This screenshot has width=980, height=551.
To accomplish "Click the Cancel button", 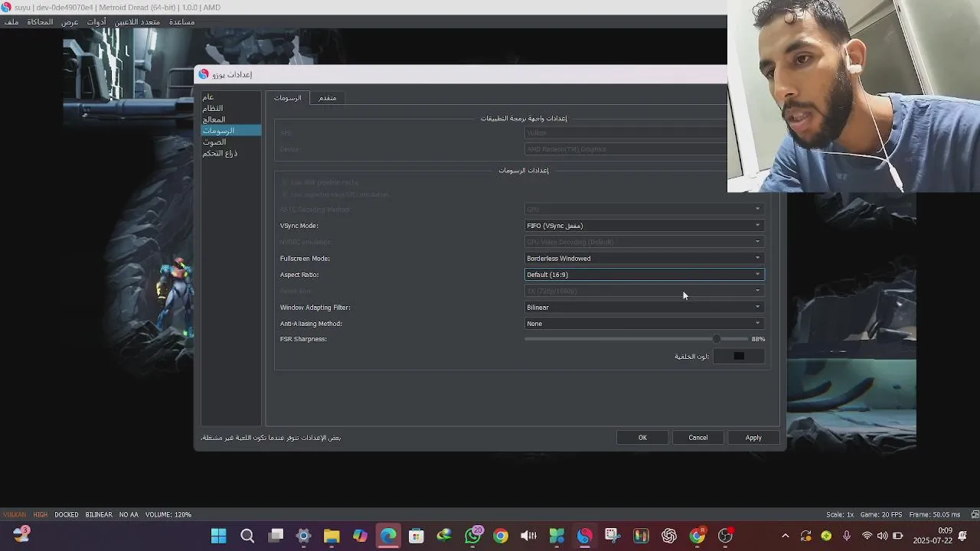I will point(698,438).
